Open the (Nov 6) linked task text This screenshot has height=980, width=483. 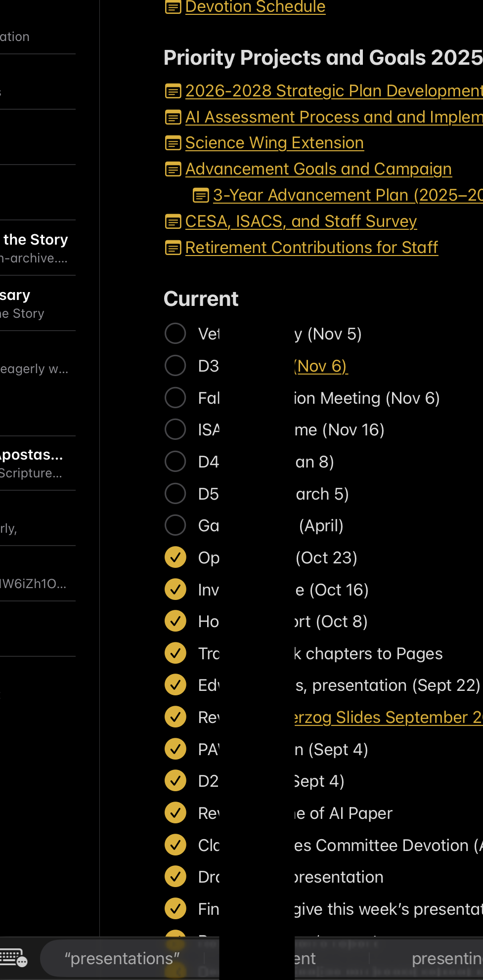(x=321, y=366)
